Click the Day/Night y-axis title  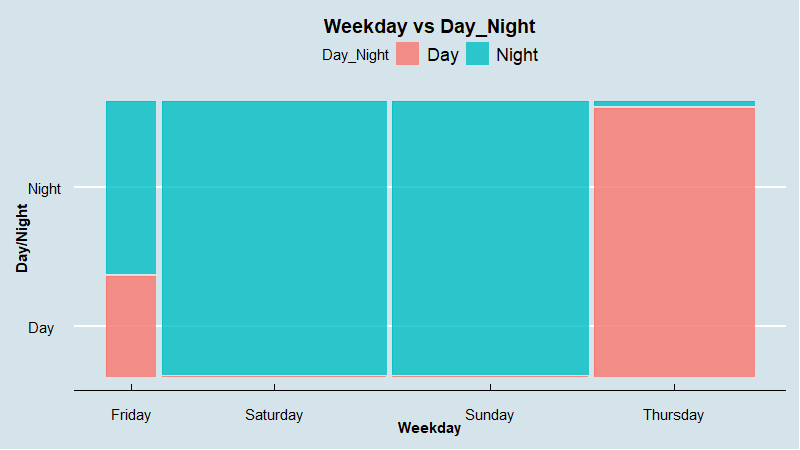(x=21, y=238)
